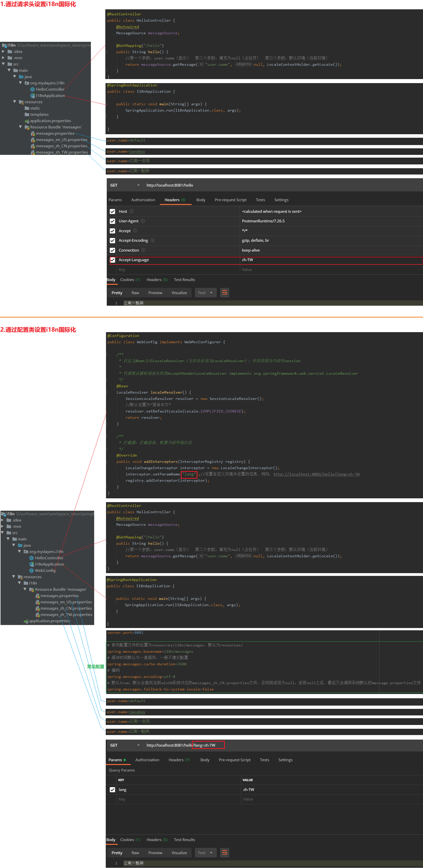Screen dimensions: 423x868
Task: Click the info icon beside User-Agent header
Action: [x=143, y=221]
